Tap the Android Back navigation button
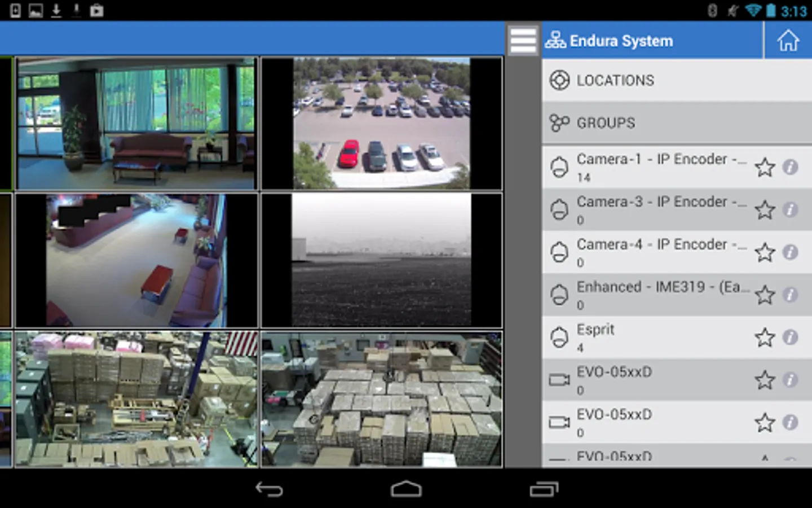 pyautogui.click(x=269, y=489)
